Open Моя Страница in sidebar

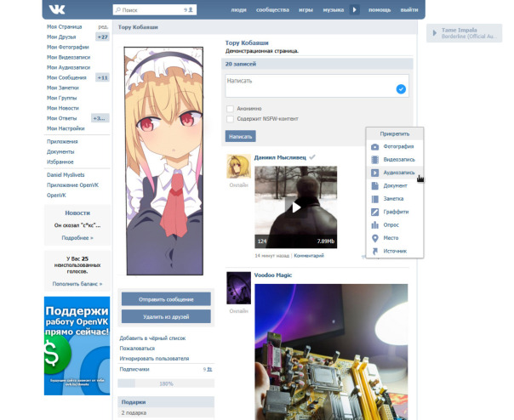[x=65, y=27]
